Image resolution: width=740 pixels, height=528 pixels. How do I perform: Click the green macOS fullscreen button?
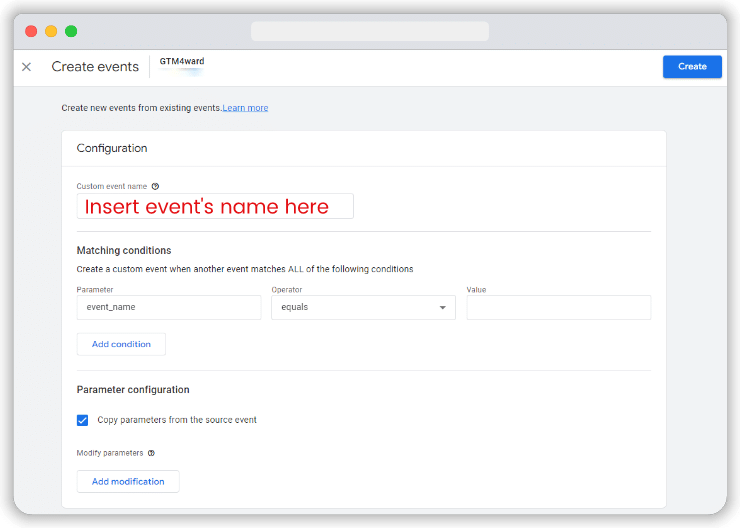(71, 31)
